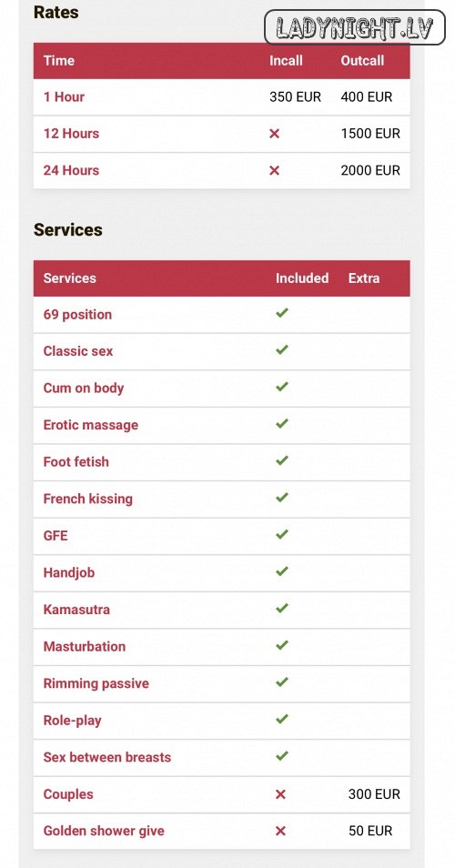The height and width of the screenshot is (868, 455).
Task: Click the green checkmark for French kissing
Action: [x=282, y=497]
